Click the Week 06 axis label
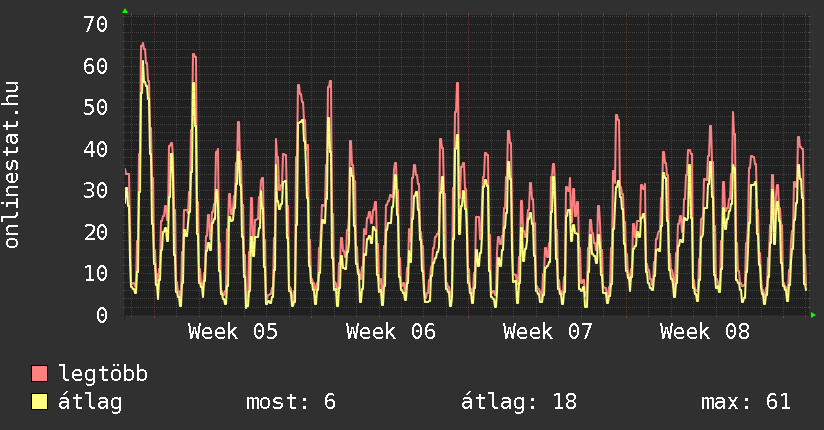Viewport: 824px width, 430px height. [x=391, y=332]
